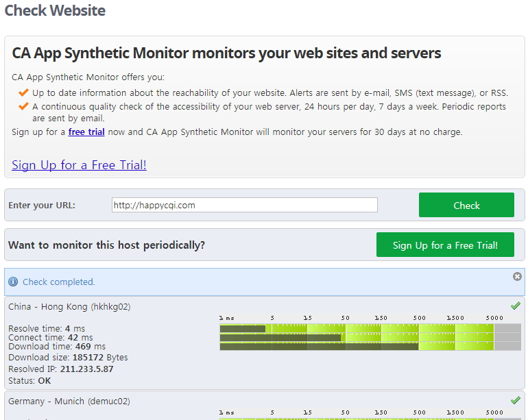Click the Download size 185172 Bytes text
Viewport: 528px width, 420px height.
point(68,358)
